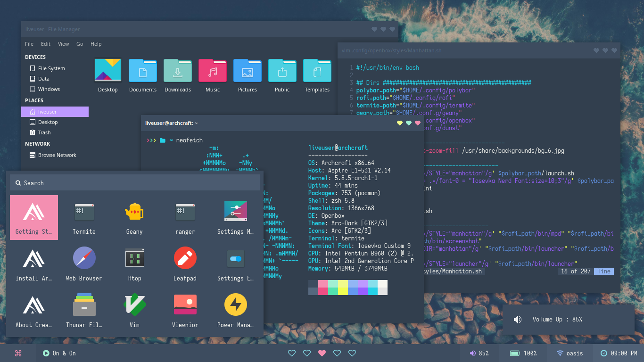Screen dimensions: 644x362
Task: Click the terminal title liveuser@archcraft
Action: tap(172, 123)
